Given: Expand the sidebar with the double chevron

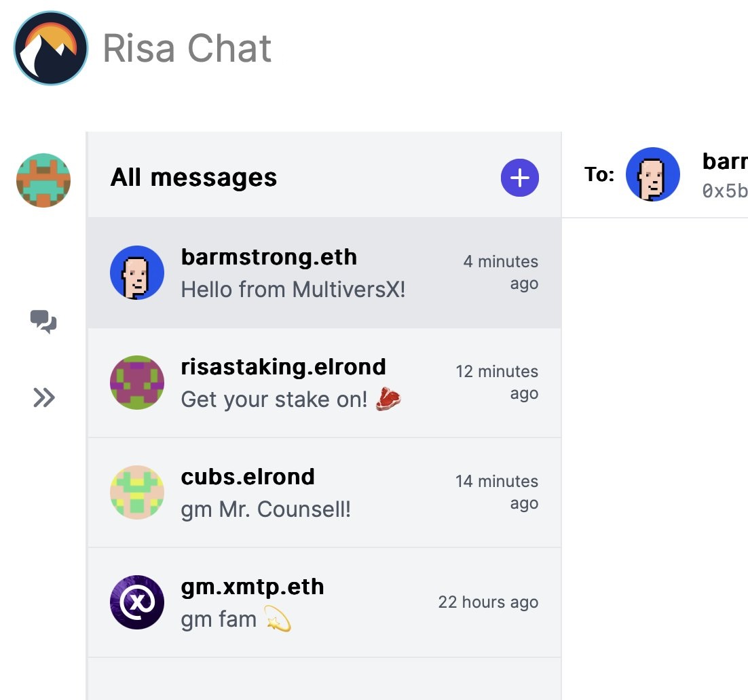Looking at the screenshot, I should (43, 398).
